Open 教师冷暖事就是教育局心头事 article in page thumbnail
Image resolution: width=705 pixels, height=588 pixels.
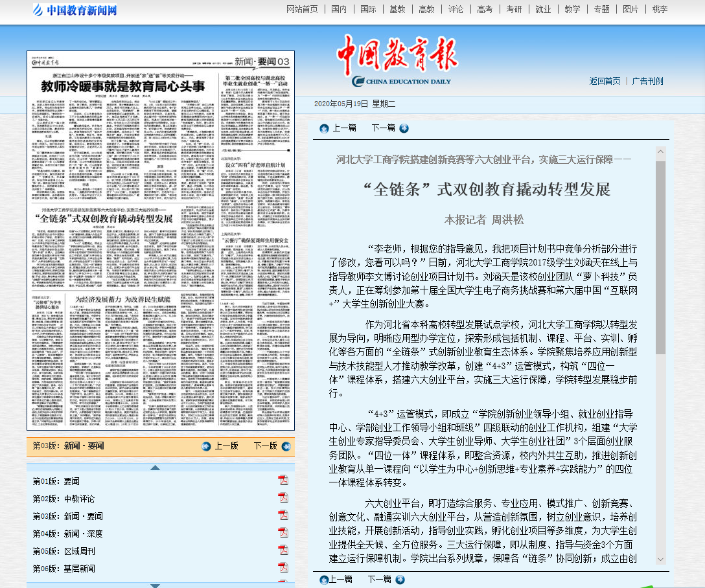[x=122, y=85]
